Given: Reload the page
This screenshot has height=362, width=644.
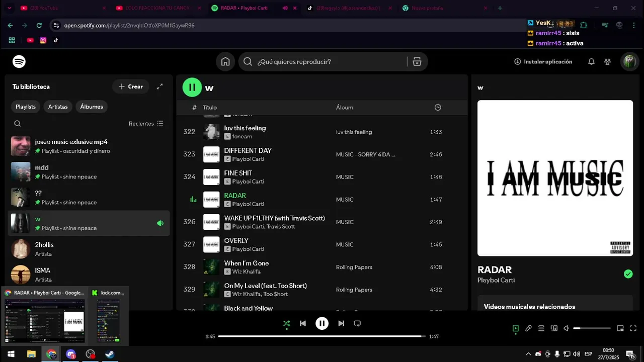Looking at the screenshot, I should click(x=39, y=25).
